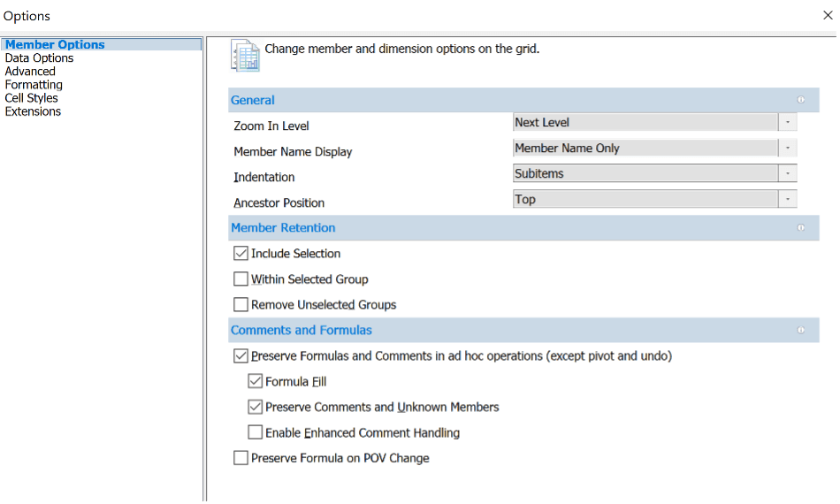Click the General section header

point(523,100)
